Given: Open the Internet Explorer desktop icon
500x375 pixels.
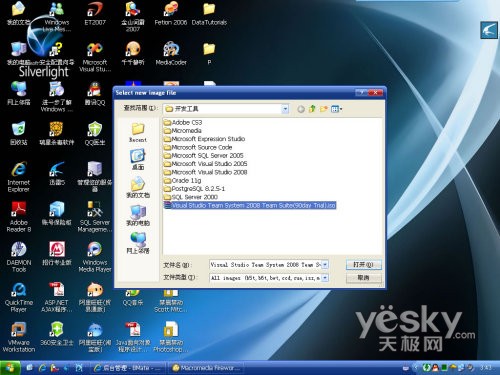Looking at the screenshot, I should (x=19, y=177).
